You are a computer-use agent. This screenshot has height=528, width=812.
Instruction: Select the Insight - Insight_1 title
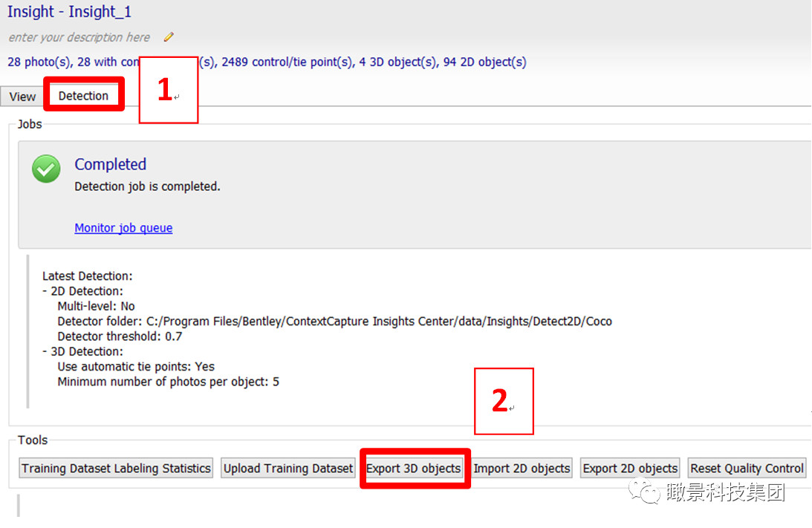point(69,11)
